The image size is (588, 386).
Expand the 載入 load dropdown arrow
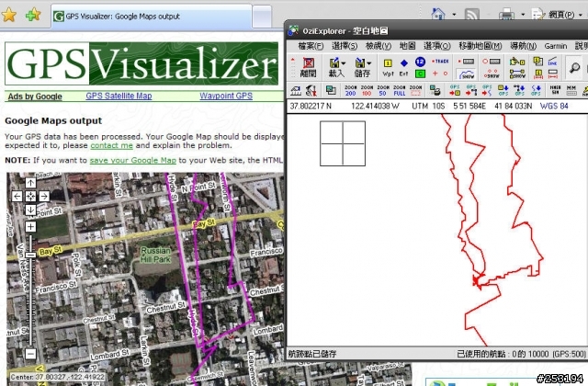pyautogui.click(x=343, y=63)
